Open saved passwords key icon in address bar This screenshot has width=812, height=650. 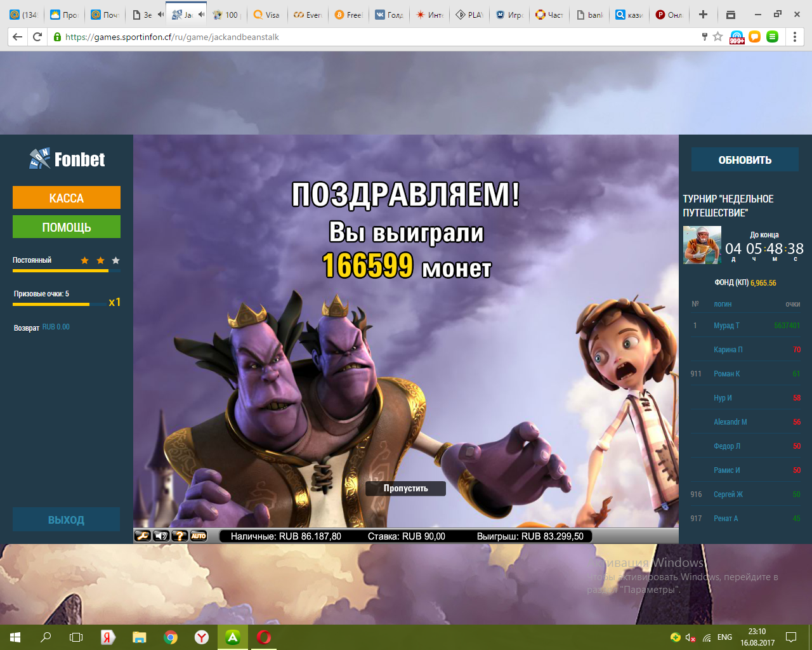[x=704, y=37]
